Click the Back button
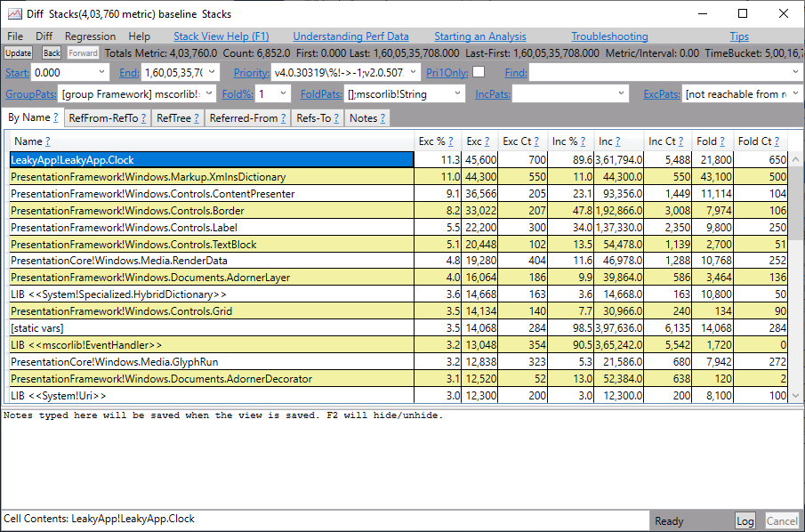Screen dimensions: 805x532 point(52,52)
